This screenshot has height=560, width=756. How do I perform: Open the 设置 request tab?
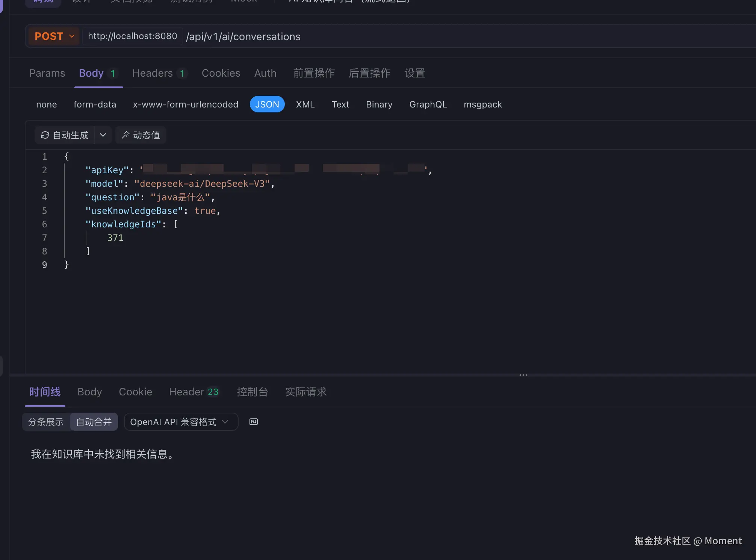pyautogui.click(x=415, y=73)
